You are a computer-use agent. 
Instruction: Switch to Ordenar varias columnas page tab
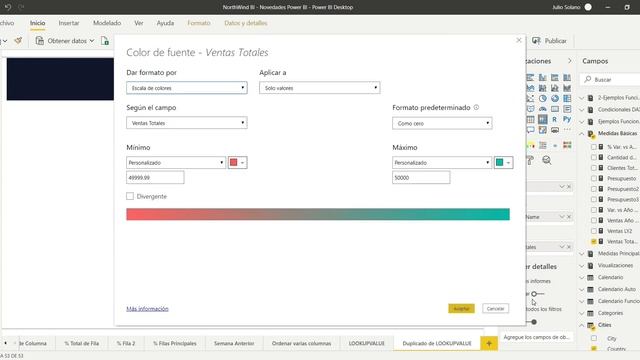301,343
